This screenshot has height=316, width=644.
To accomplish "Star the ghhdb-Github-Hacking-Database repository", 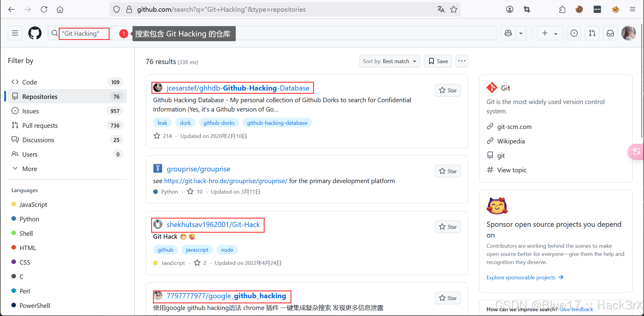I will coord(448,90).
